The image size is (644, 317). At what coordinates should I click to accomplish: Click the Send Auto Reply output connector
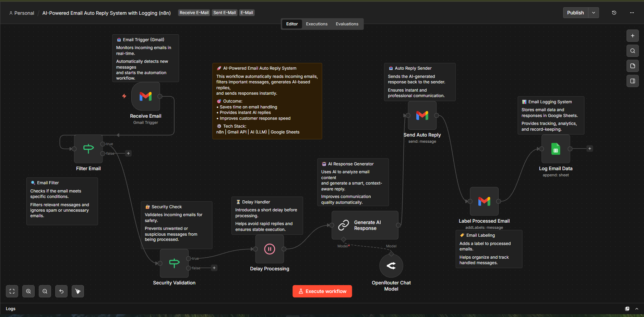point(437,116)
